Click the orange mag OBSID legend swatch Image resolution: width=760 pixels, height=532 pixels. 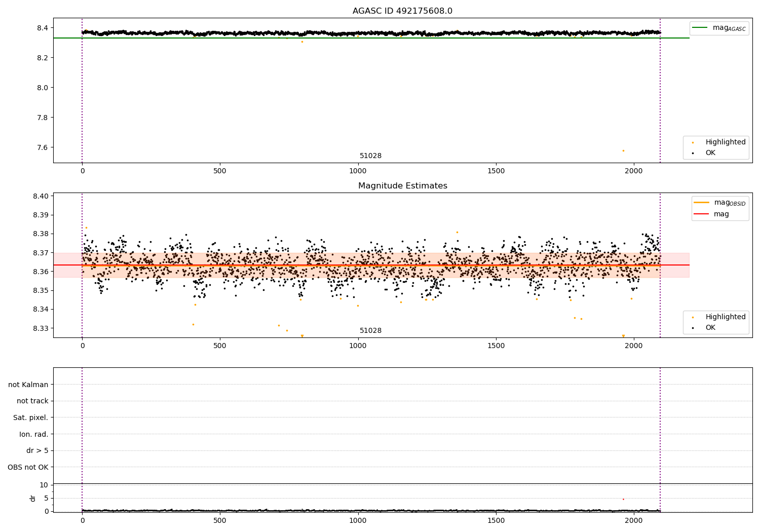701,202
